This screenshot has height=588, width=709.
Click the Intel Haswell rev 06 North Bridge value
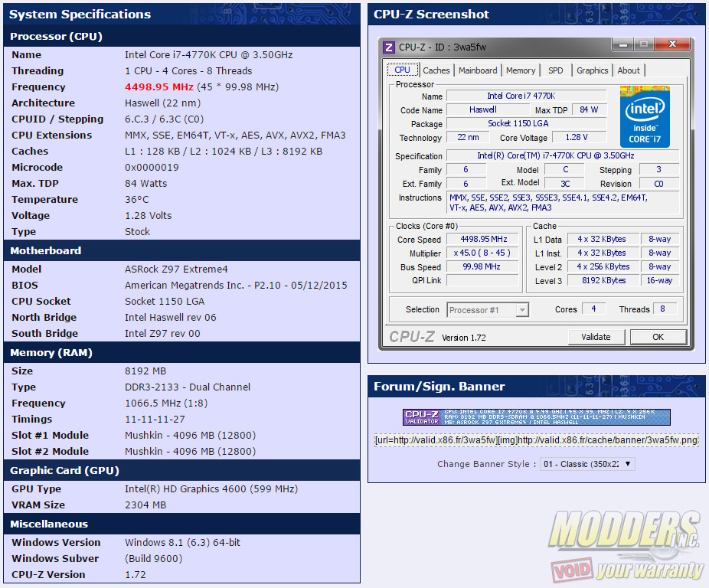pos(171,318)
